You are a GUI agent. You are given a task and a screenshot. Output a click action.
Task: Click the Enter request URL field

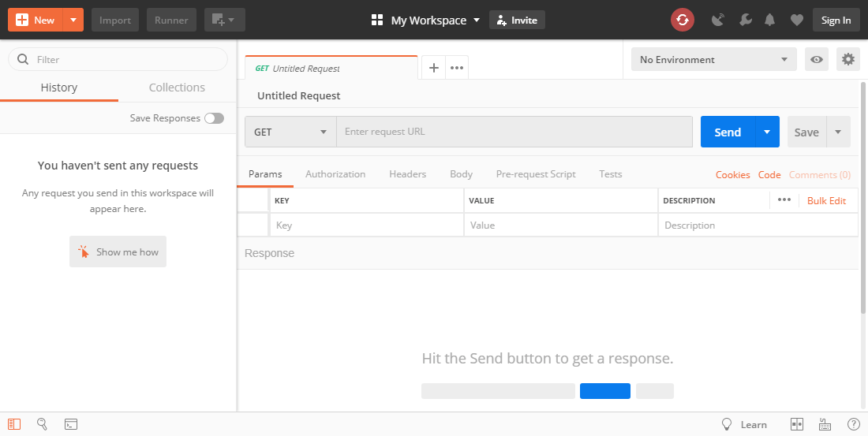tap(514, 132)
